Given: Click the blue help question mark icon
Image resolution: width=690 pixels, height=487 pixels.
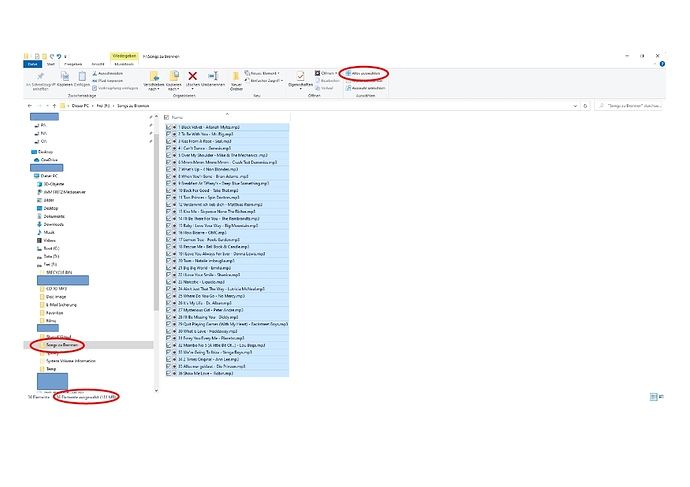Looking at the screenshot, I should pos(662,64).
